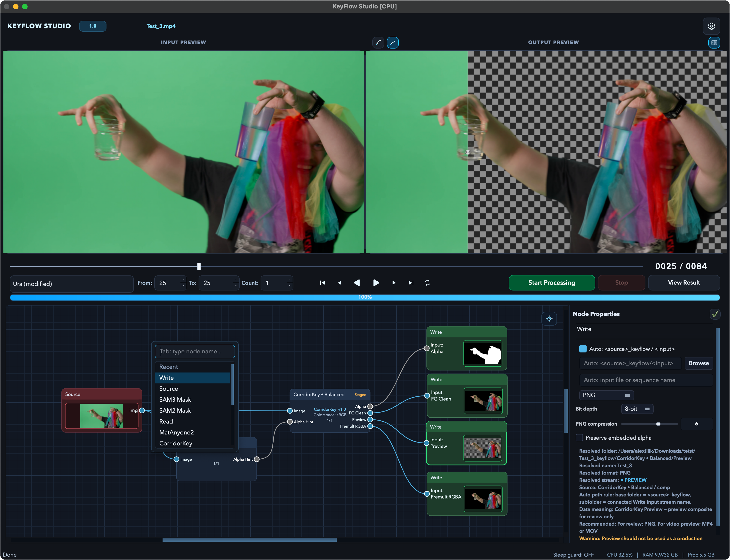Toggle loop playback
Viewport: 730px width, 560px height.
pyautogui.click(x=427, y=283)
